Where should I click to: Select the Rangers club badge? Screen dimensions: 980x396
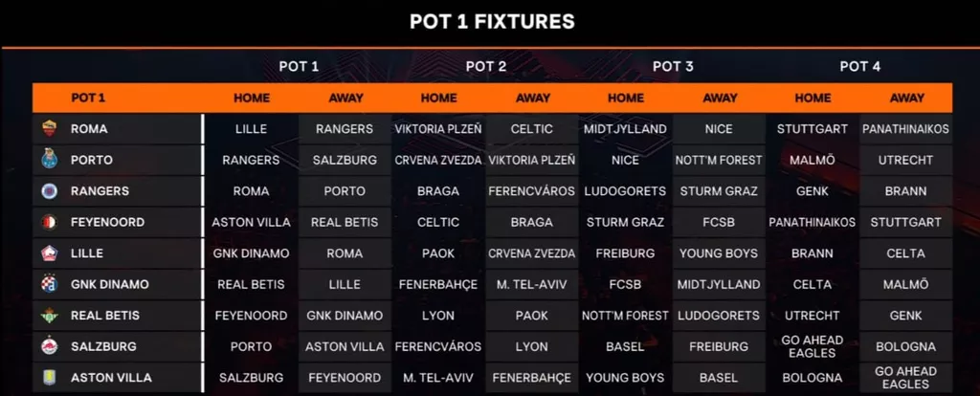[50, 190]
